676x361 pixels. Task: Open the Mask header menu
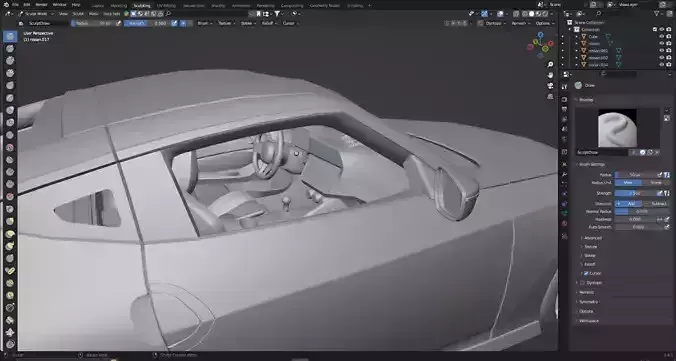pos(94,14)
